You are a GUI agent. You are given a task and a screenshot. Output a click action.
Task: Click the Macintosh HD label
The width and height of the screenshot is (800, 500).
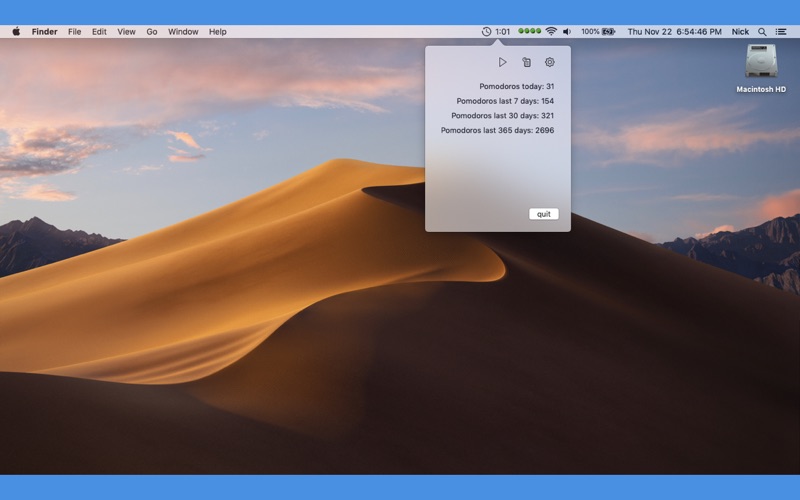761,89
